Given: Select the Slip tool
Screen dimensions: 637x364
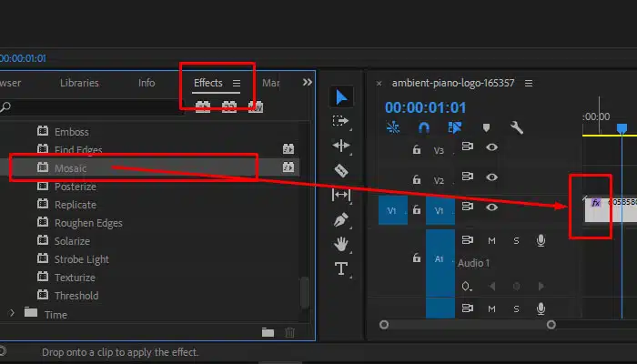Looking at the screenshot, I should (341, 195).
